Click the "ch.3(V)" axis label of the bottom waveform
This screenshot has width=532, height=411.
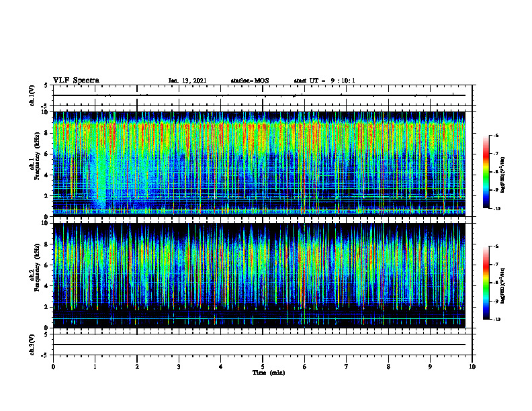[32, 345]
